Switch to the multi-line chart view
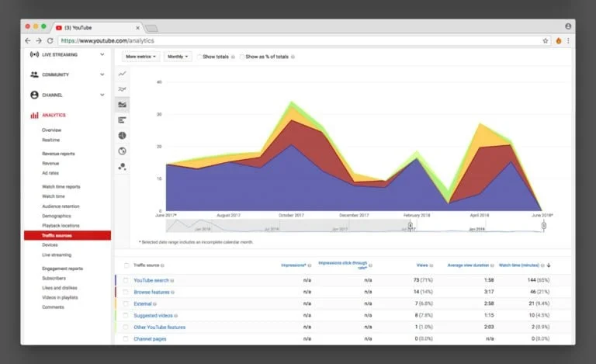 [123, 89]
